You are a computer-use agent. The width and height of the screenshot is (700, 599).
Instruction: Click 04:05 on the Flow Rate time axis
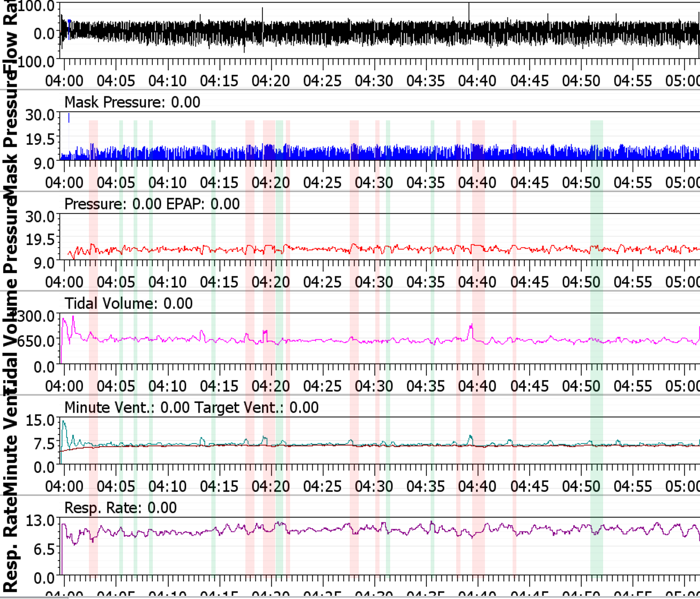point(116,81)
